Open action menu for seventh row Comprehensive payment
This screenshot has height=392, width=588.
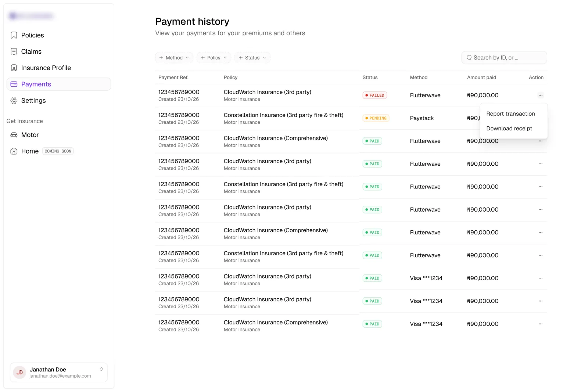[x=541, y=233]
